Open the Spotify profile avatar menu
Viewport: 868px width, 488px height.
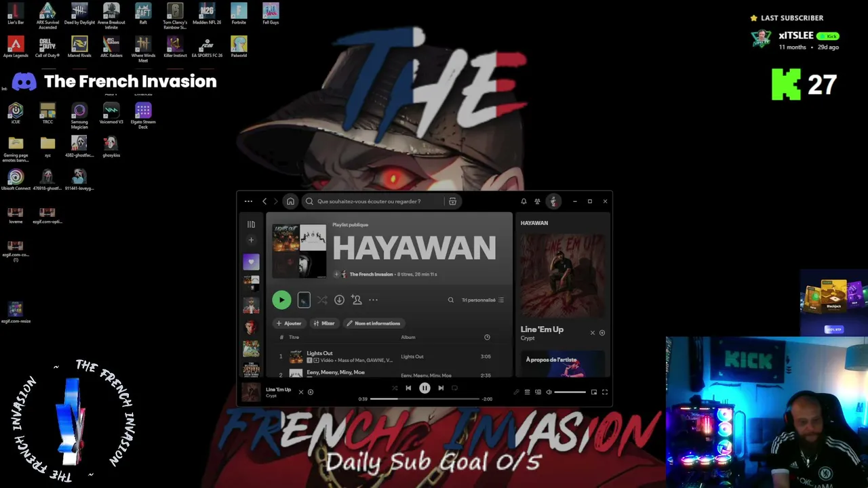553,201
